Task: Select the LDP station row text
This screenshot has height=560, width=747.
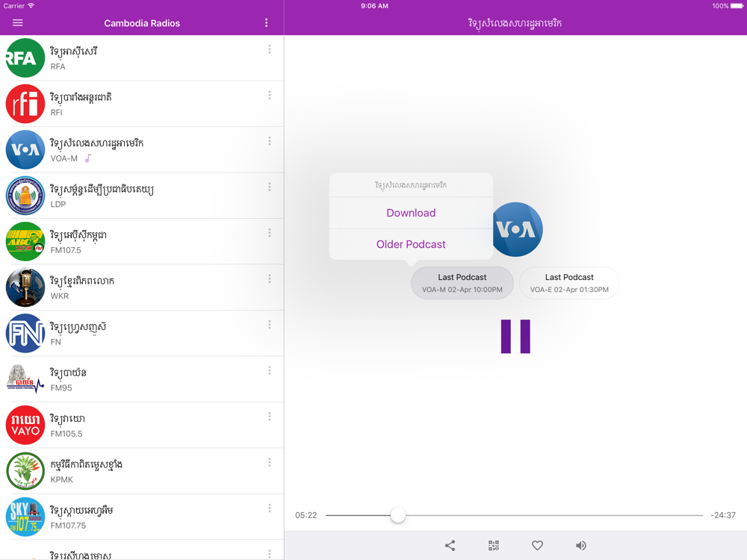Action: [x=102, y=196]
